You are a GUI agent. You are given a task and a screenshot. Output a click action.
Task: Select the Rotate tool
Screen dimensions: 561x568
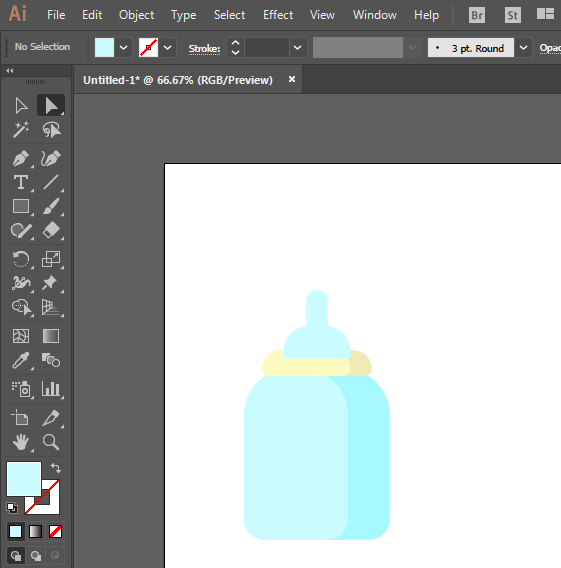21,259
